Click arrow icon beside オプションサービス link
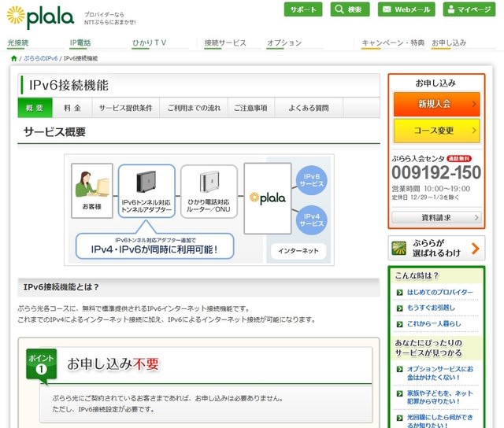This screenshot has width=504, height=428. pos(399,369)
